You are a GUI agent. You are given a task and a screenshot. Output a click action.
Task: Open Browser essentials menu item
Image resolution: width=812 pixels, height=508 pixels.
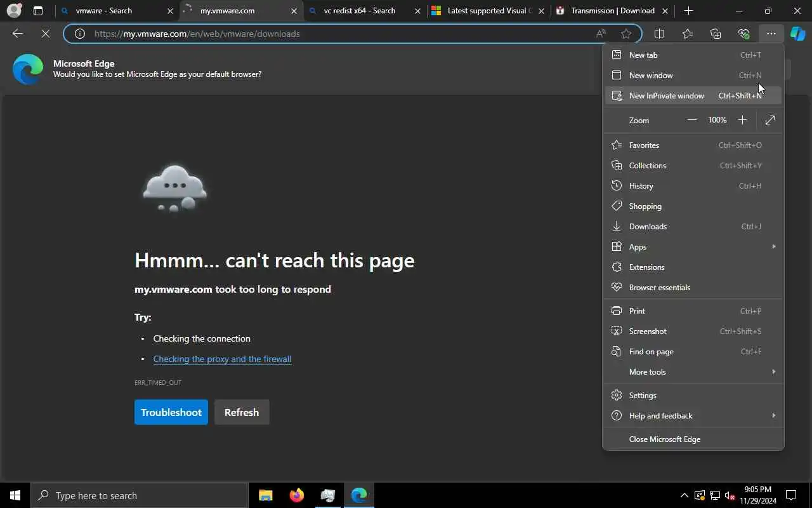pos(693,288)
